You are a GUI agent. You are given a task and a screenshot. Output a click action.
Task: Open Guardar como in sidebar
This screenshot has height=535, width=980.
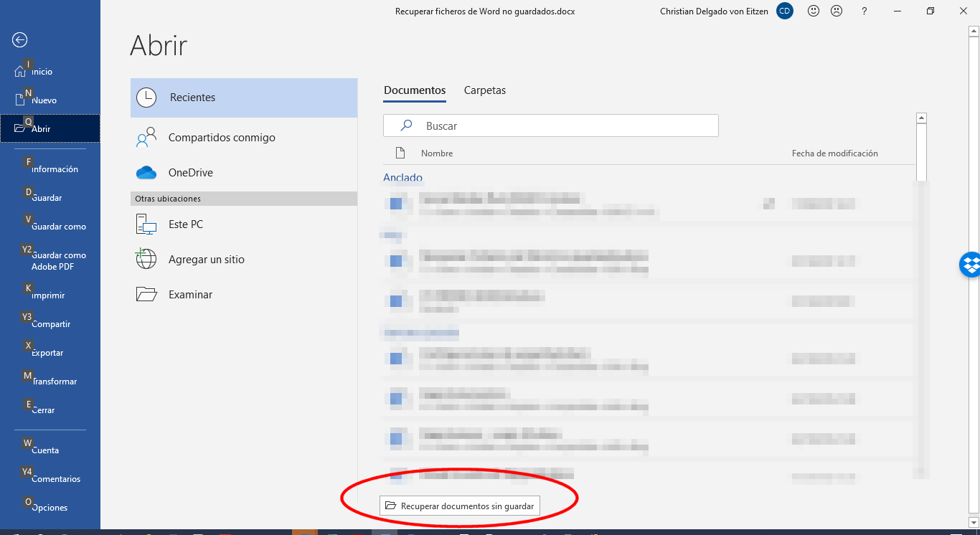pyautogui.click(x=59, y=227)
